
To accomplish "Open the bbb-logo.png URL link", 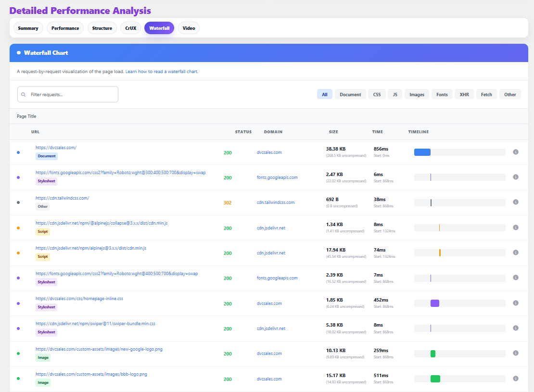I will point(91,374).
